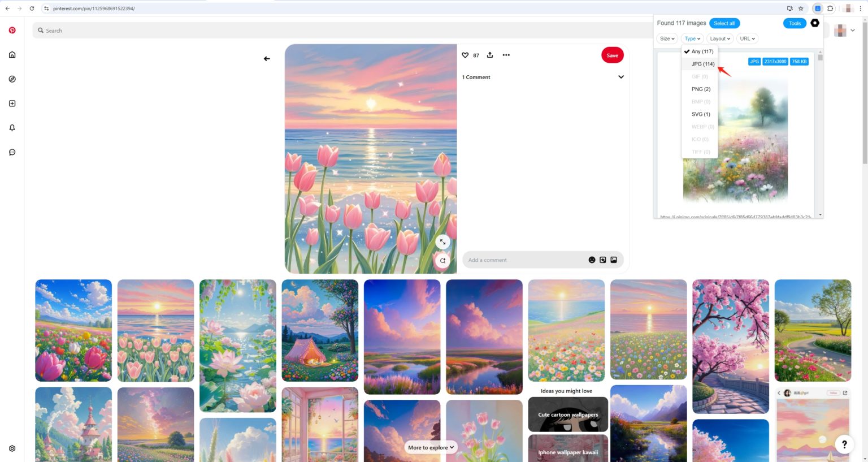Image resolution: width=868 pixels, height=462 pixels.
Task: Save the pin with the red Save button
Action: (612, 55)
